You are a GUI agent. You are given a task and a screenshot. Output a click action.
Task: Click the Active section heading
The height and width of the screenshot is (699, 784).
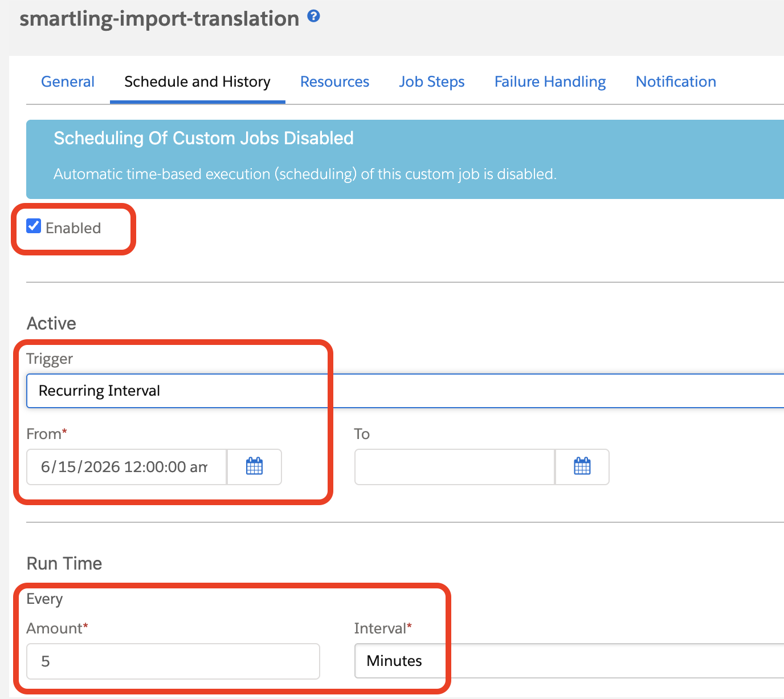(51, 323)
